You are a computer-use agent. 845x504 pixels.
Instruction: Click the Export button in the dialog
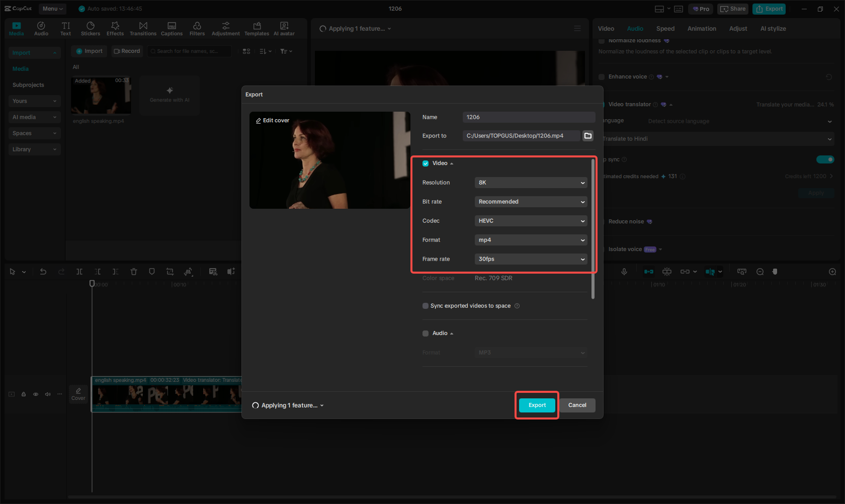(x=537, y=405)
